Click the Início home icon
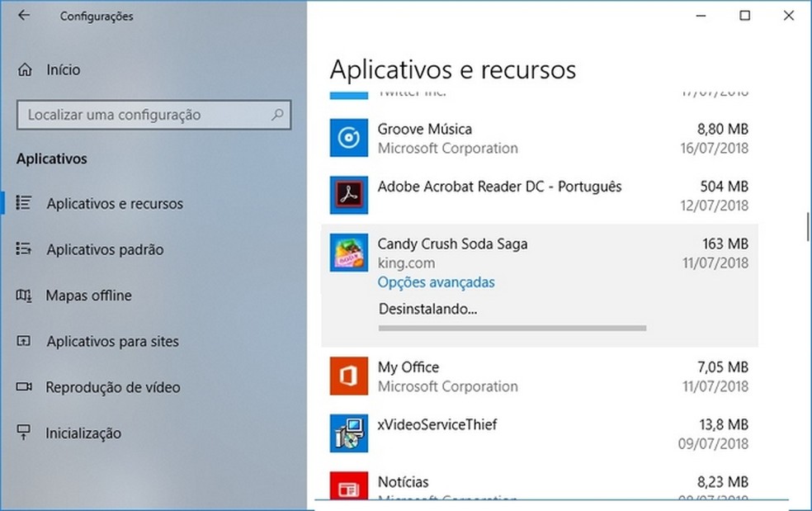 pyautogui.click(x=26, y=69)
